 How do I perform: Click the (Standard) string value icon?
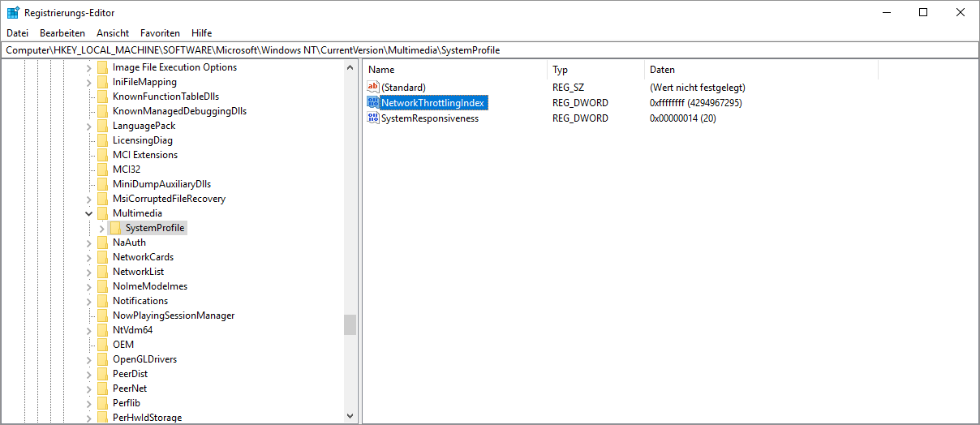click(373, 88)
